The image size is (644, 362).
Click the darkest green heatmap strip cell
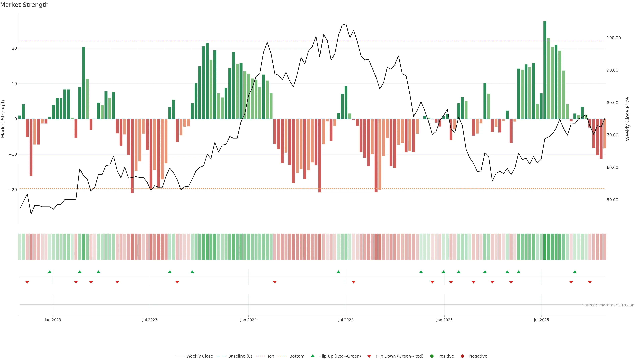coord(545,247)
